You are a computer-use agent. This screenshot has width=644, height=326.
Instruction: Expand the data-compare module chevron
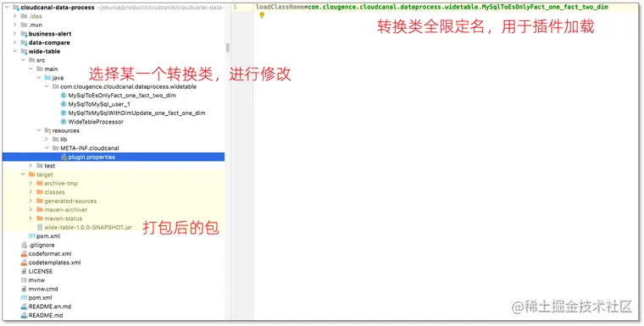click(x=14, y=42)
